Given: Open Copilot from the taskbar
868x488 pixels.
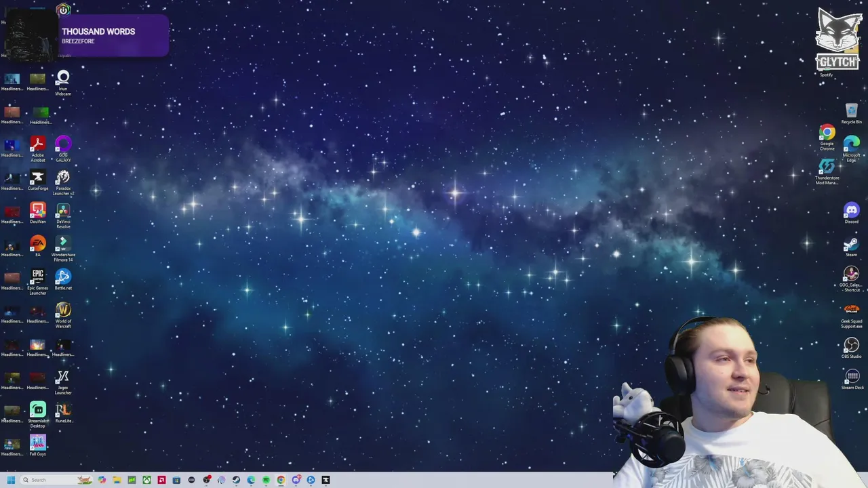Looking at the screenshot, I should [102, 480].
